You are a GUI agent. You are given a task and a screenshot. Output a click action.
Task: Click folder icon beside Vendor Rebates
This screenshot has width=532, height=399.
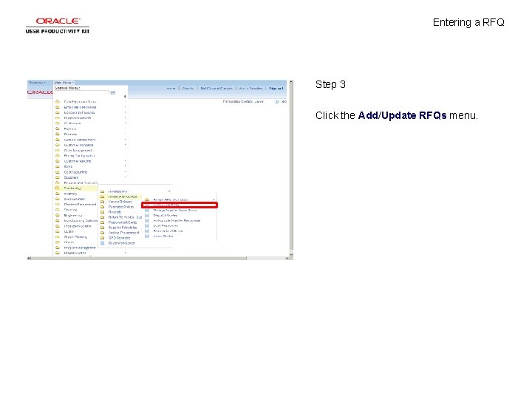tap(102, 202)
